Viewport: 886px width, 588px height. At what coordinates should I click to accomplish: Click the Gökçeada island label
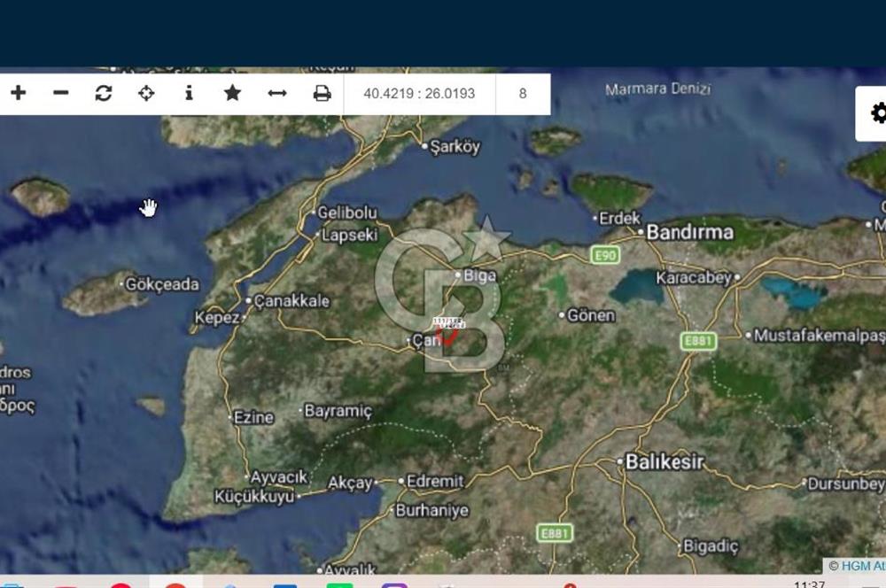[162, 284]
